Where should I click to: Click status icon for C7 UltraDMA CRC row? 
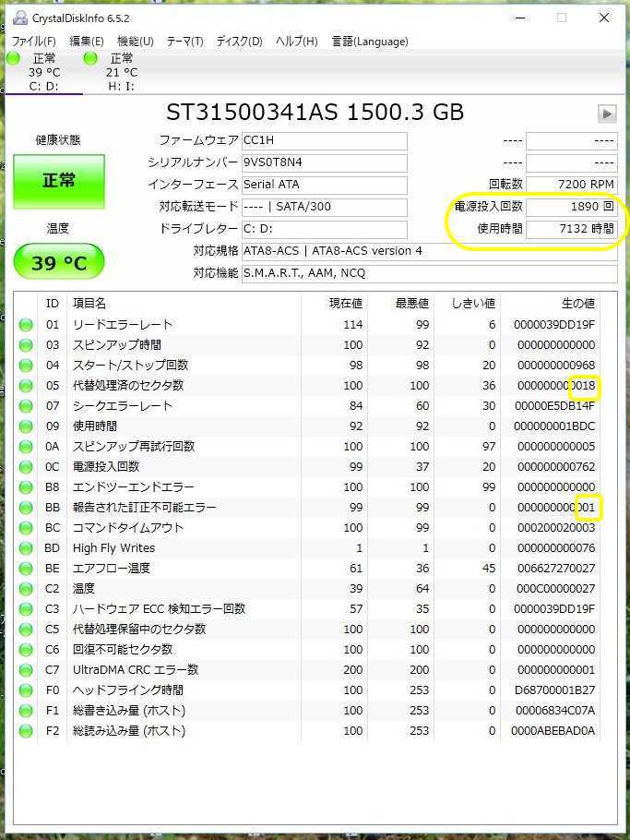26,671
